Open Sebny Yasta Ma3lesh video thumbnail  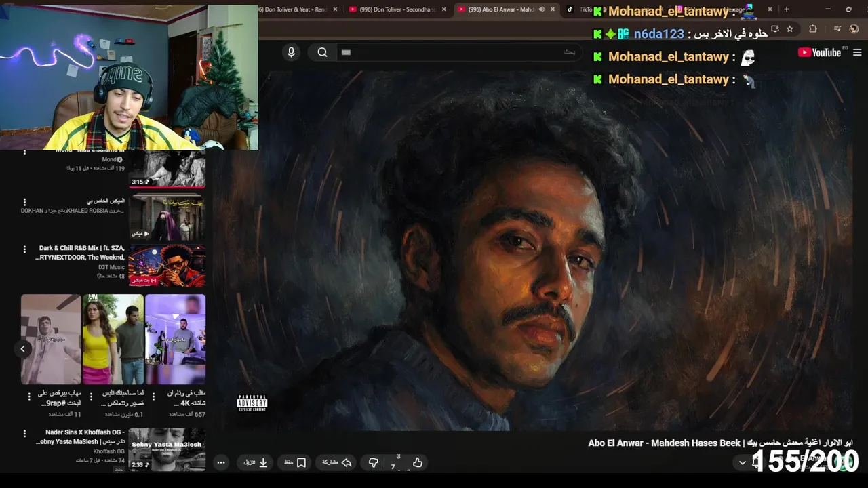(x=167, y=449)
